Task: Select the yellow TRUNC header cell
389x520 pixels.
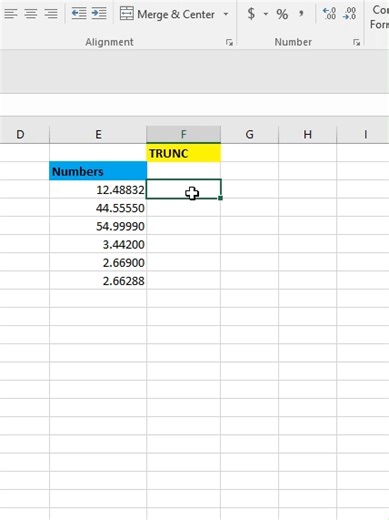Action: pos(183,153)
